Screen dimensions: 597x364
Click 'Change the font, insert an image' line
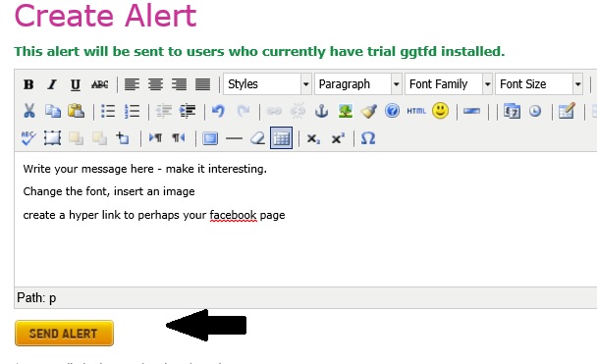click(x=109, y=191)
